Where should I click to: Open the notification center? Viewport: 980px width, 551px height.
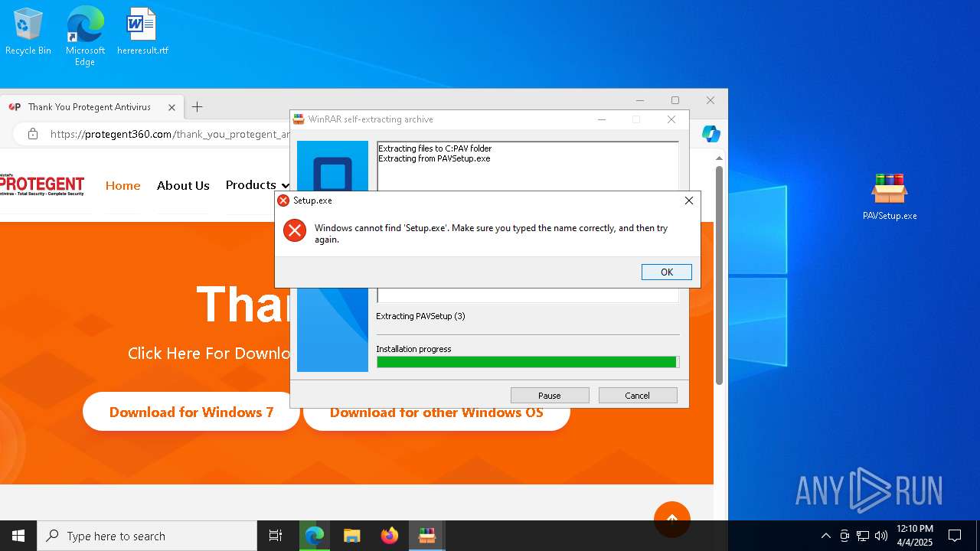[x=955, y=536]
